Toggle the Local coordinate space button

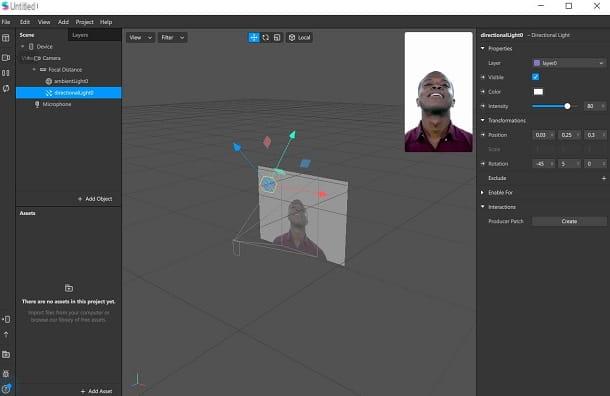[x=299, y=37]
